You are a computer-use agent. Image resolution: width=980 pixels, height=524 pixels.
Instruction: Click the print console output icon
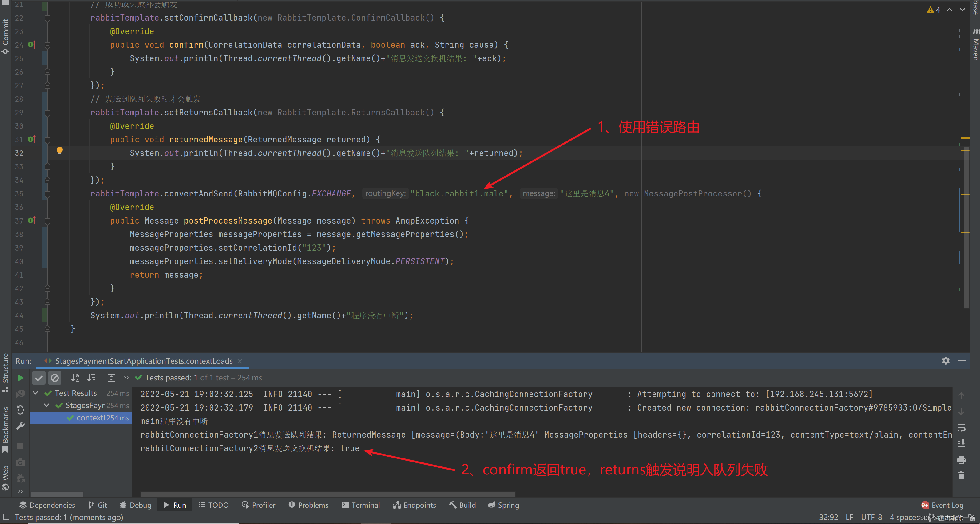961,460
